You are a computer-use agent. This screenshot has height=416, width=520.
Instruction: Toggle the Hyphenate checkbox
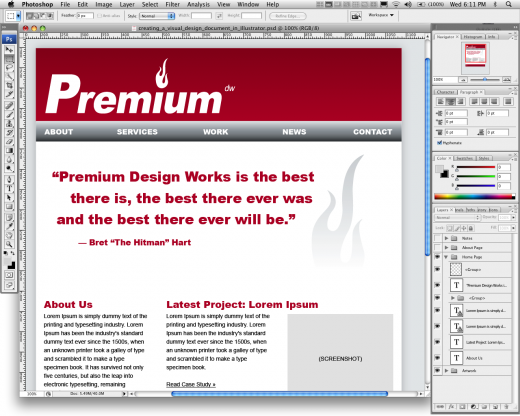point(439,143)
